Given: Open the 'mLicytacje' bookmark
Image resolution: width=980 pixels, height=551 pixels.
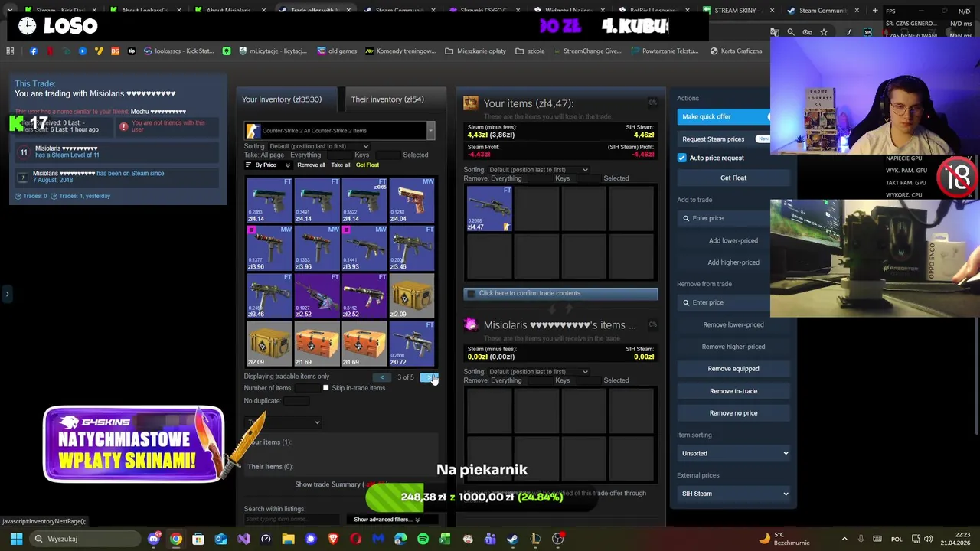Looking at the screenshot, I should pyautogui.click(x=272, y=51).
